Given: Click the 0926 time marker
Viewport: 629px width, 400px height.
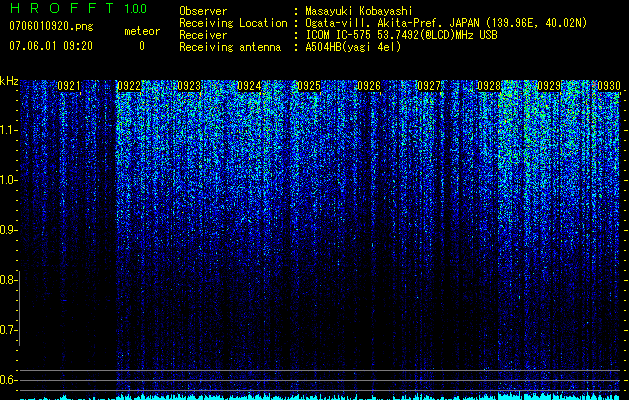Looking at the screenshot, I should coord(369,86).
